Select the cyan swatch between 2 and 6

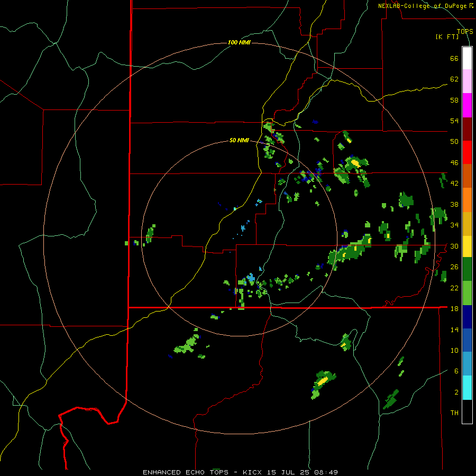(467, 388)
